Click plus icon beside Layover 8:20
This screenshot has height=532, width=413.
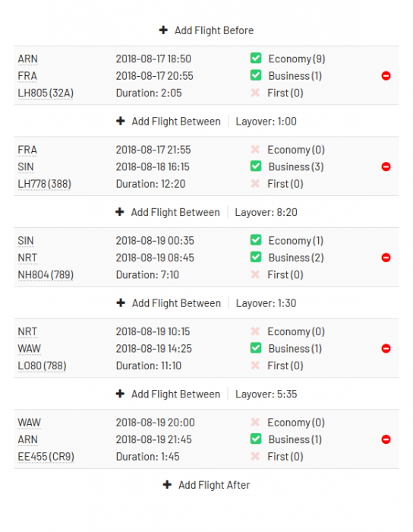click(x=120, y=212)
